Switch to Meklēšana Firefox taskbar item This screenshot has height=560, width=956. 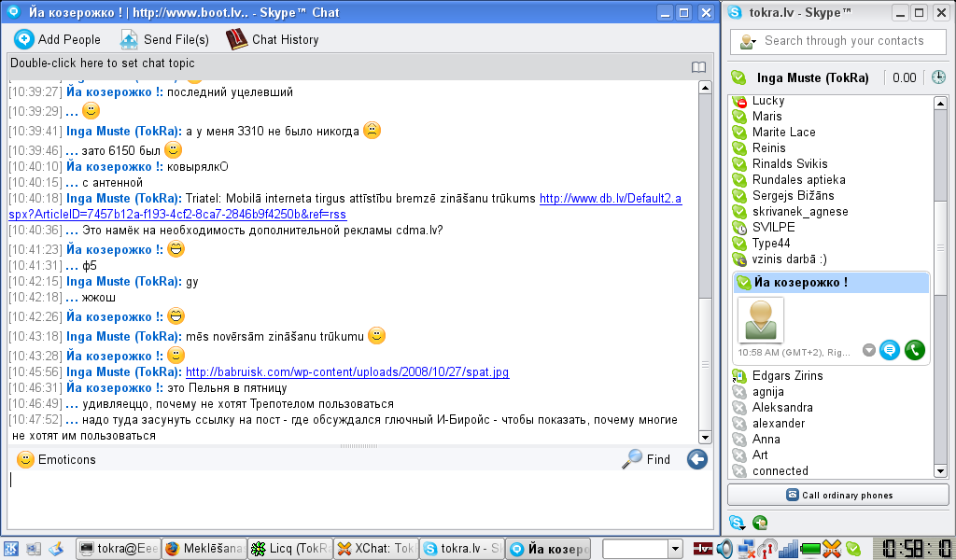point(204,549)
